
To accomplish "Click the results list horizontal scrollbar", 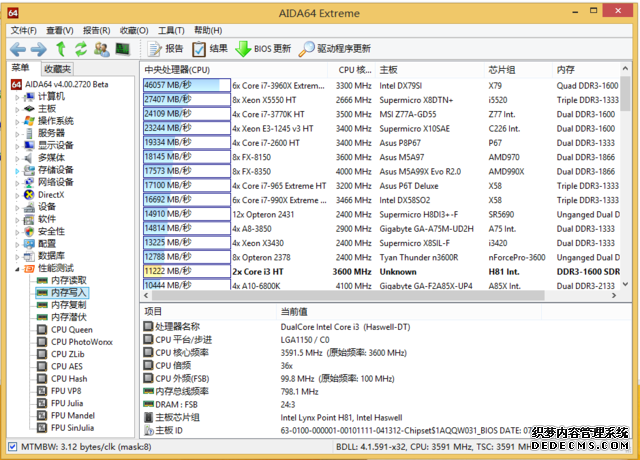I will tap(349, 295).
